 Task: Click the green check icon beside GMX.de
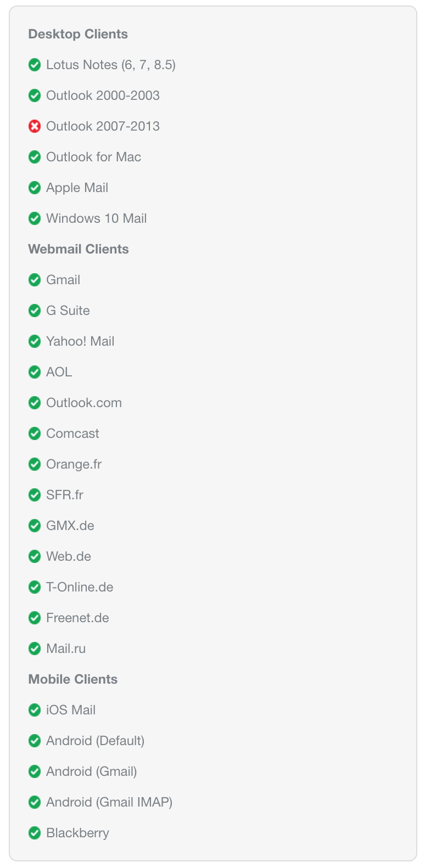[x=35, y=526]
